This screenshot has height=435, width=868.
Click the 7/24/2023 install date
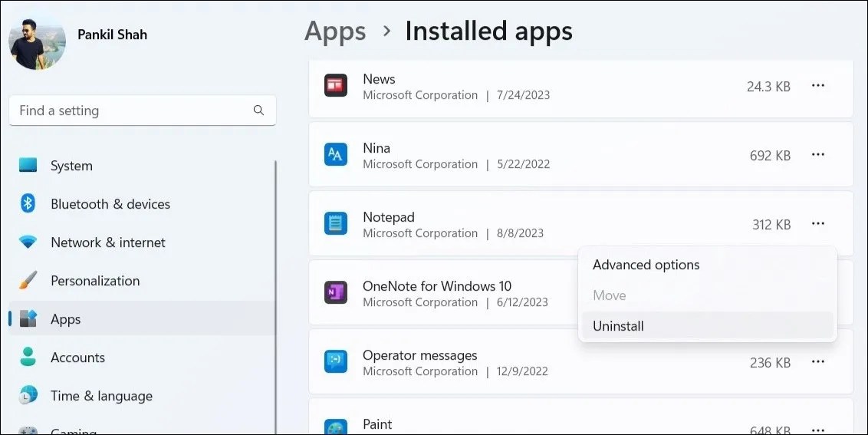pos(523,95)
